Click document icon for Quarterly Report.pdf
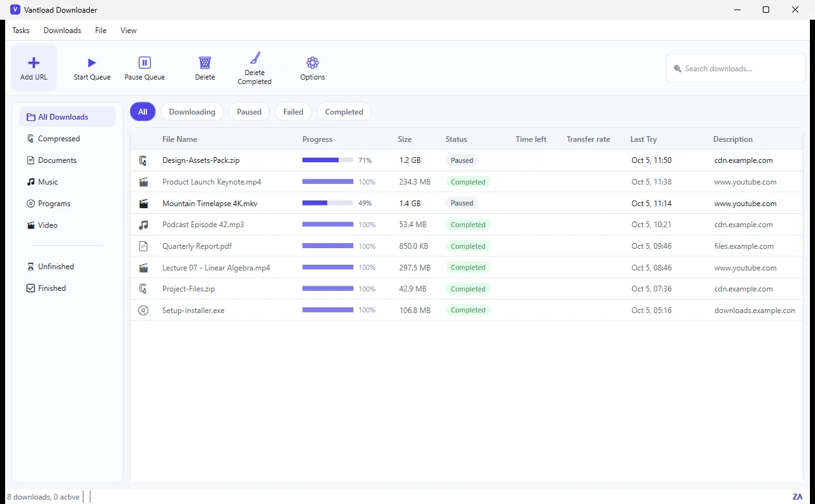 [143, 246]
